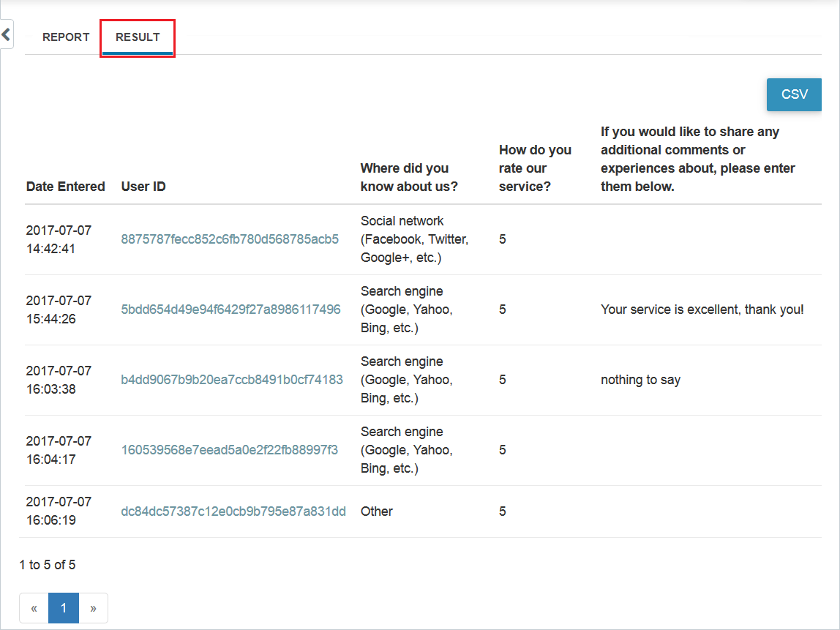Click the comment 'nothing to say'
840x630 pixels.
[641, 380]
